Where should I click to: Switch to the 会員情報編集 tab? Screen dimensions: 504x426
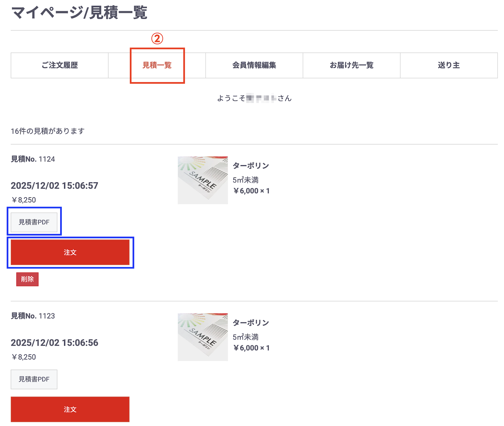coord(254,65)
